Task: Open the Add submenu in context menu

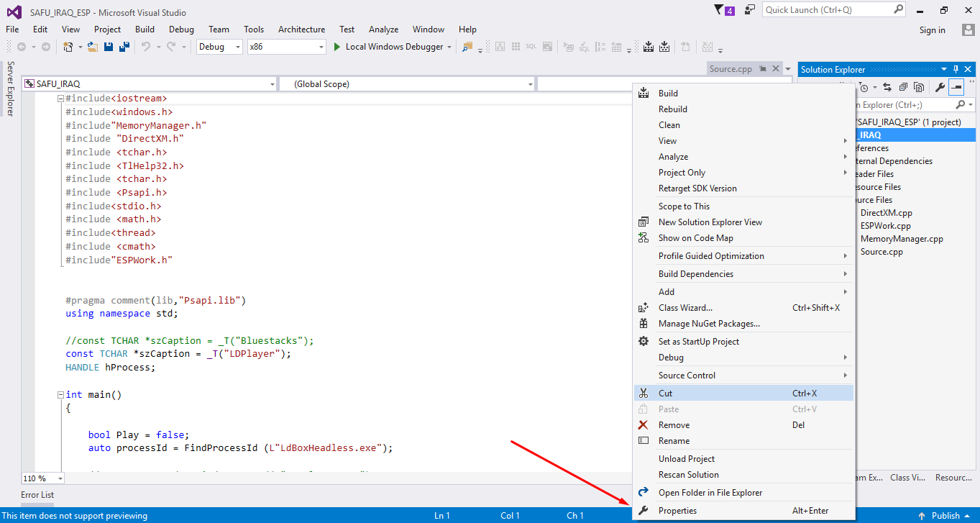Action: [743, 292]
